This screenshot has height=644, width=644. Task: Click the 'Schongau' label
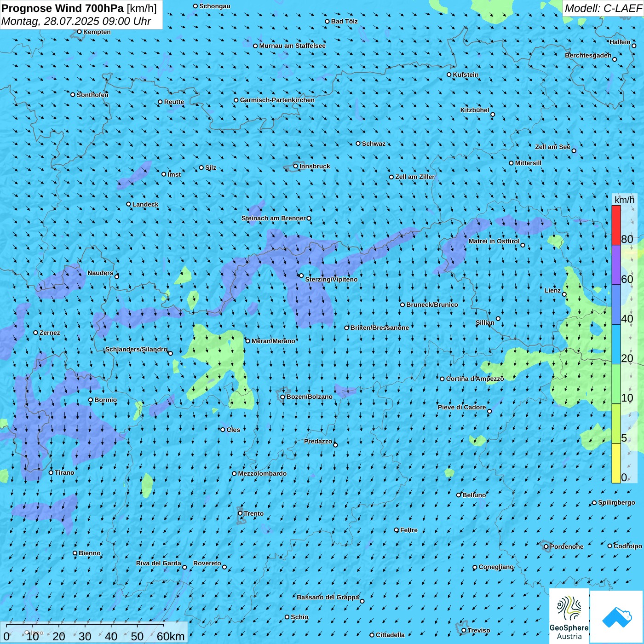215,6
